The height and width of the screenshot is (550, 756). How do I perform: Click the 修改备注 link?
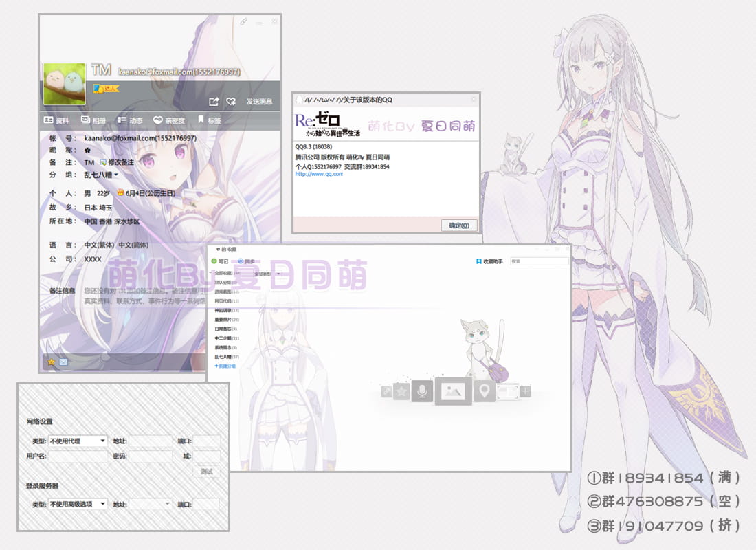[x=118, y=162]
